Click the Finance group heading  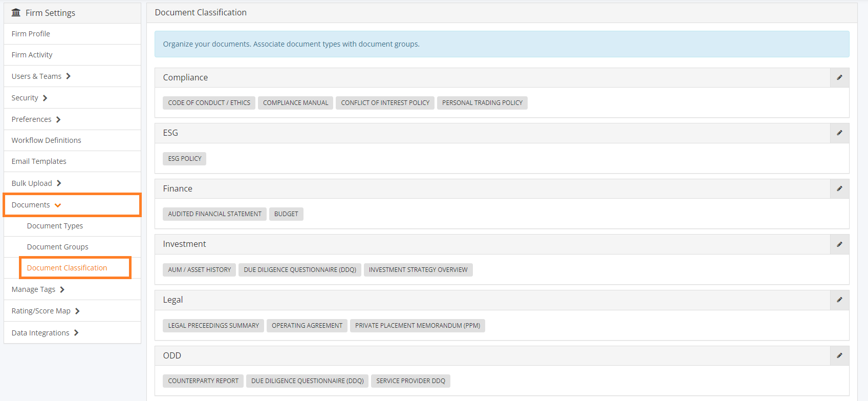click(x=178, y=188)
